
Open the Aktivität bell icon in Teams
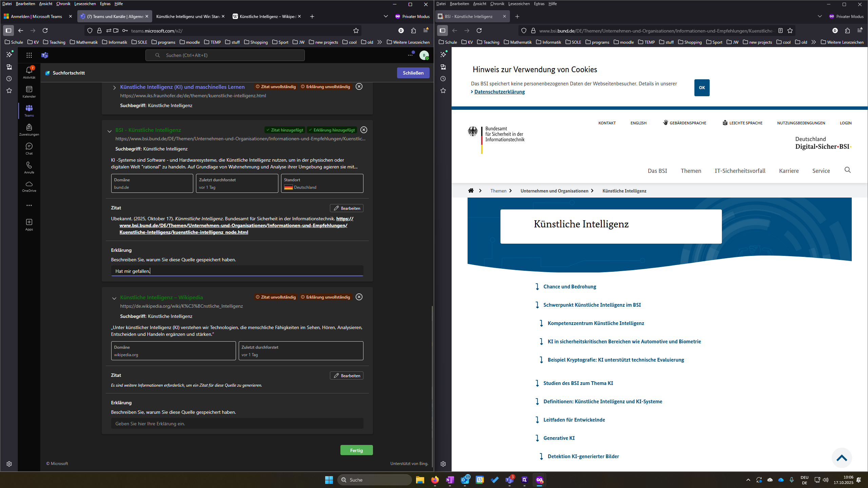coord(29,72)
